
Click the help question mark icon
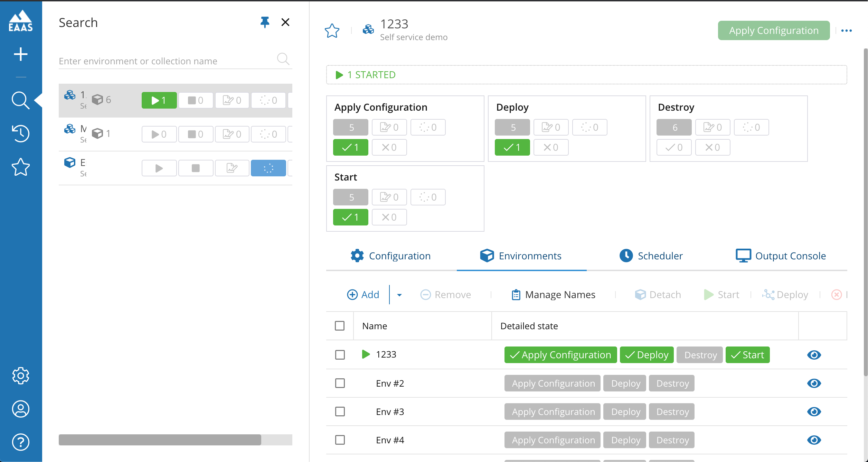click(21, 442)
